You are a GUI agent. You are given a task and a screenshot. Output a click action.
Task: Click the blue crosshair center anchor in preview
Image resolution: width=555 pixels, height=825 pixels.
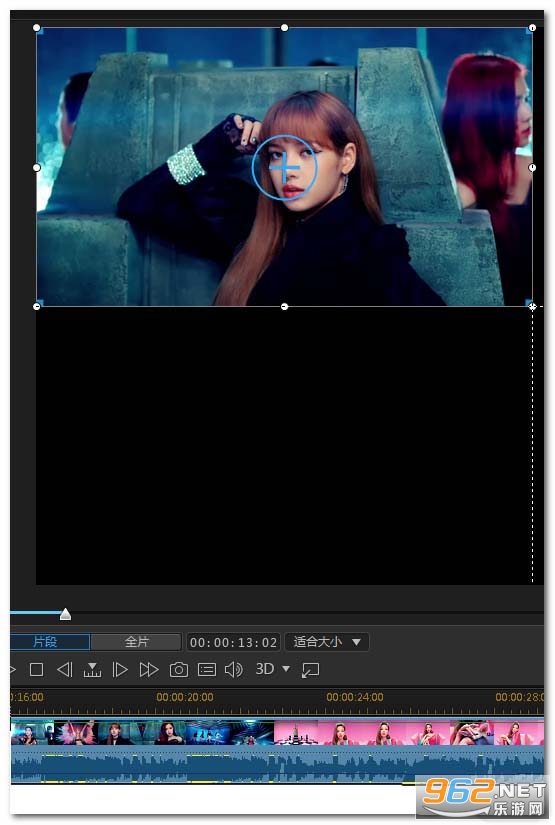pyautogui.click(x=284, y=168)
